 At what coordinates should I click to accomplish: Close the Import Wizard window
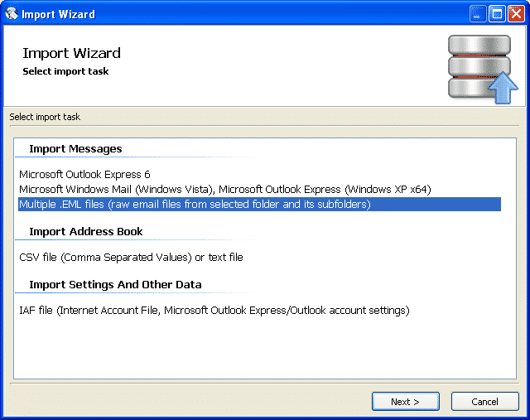[x=516, y=14]
